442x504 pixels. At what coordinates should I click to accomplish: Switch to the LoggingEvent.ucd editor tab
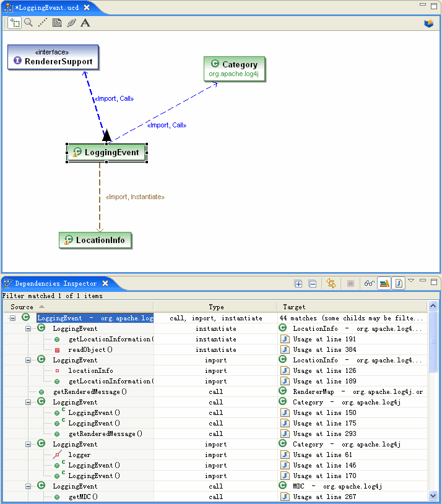coord(47,7)
